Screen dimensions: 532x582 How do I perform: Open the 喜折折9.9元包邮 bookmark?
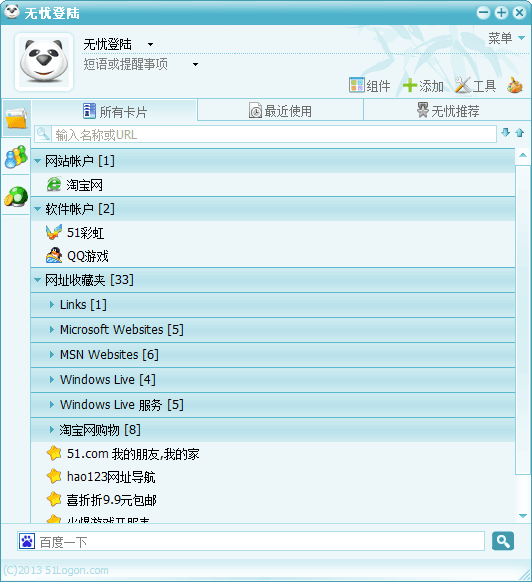coord(273,500)
